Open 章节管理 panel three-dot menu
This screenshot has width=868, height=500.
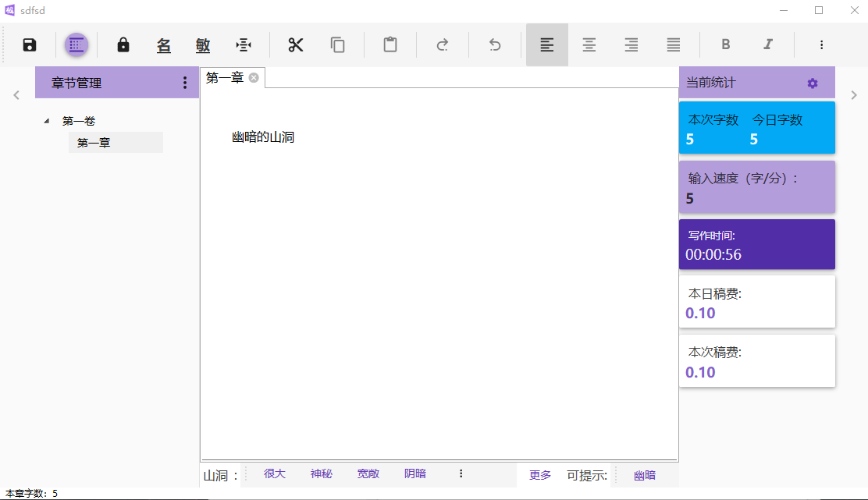(185, 83)
